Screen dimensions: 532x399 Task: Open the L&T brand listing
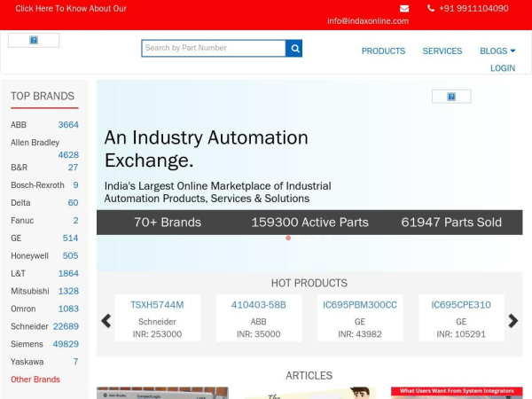click(x=19, y=273)
